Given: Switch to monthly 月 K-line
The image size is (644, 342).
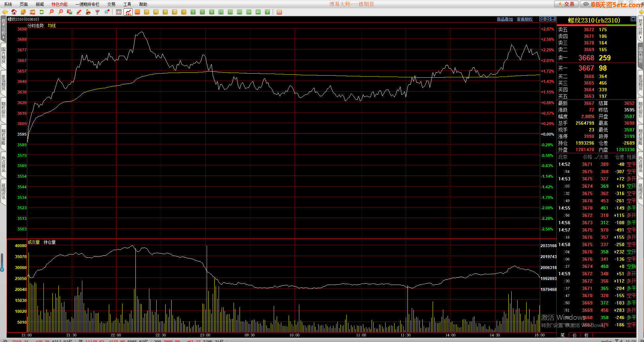Looking at the screenshot, I should coord(165,12).
